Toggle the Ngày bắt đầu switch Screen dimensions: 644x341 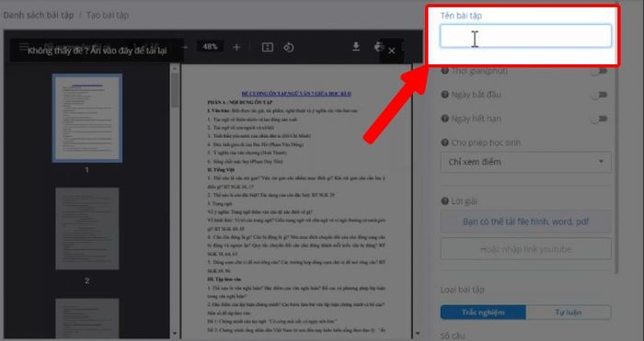(599, 95)
